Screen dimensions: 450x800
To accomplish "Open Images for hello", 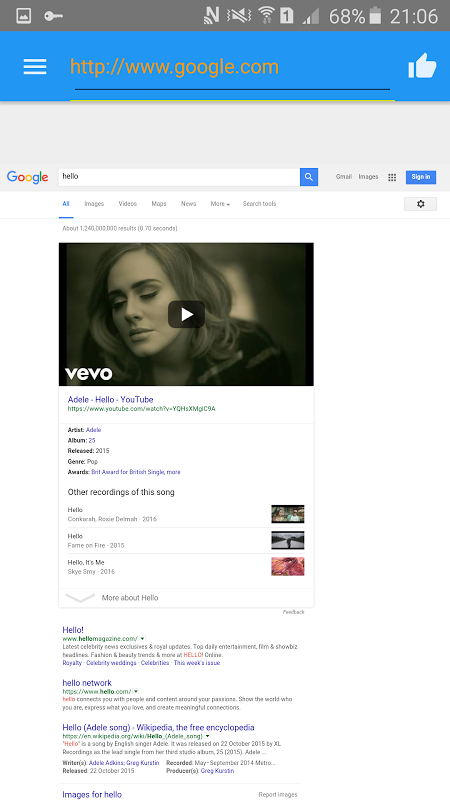I will tap(92, 794).
